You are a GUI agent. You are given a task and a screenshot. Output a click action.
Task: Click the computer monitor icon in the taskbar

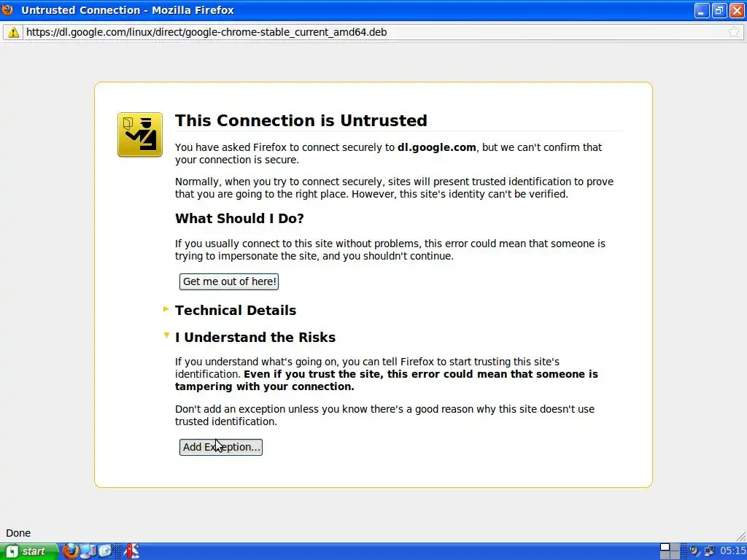pyautogui.click(x=88, y=551)
